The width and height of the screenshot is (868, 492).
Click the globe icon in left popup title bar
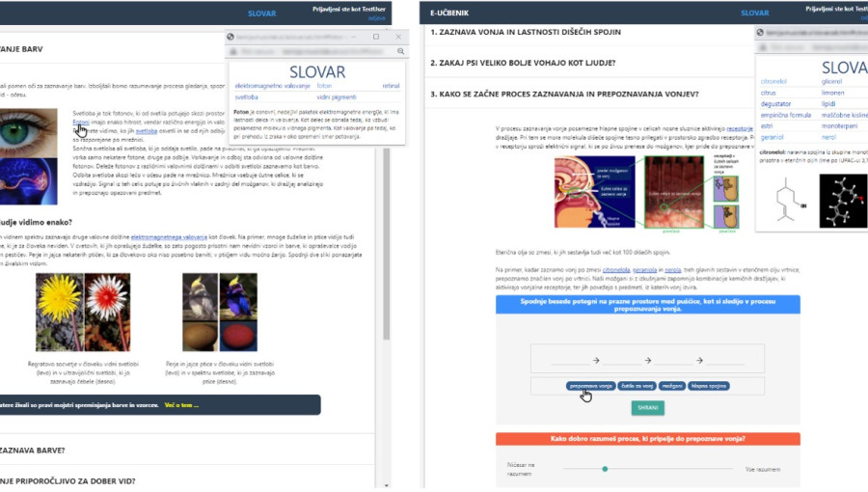(x=231, y=37)
